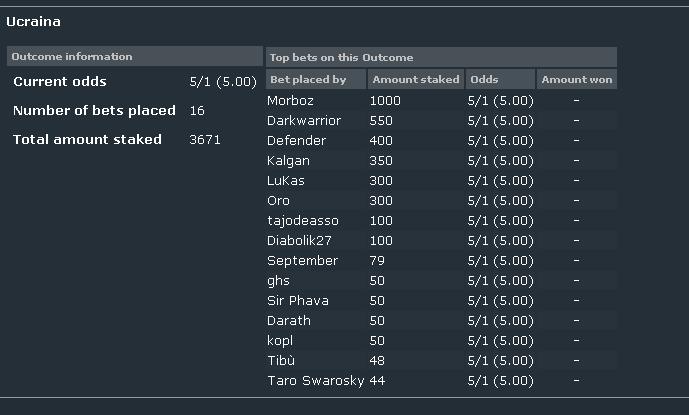Sort by Amount staked column header
The height and width of the screenshot is (415, 689).
[416, 80]
